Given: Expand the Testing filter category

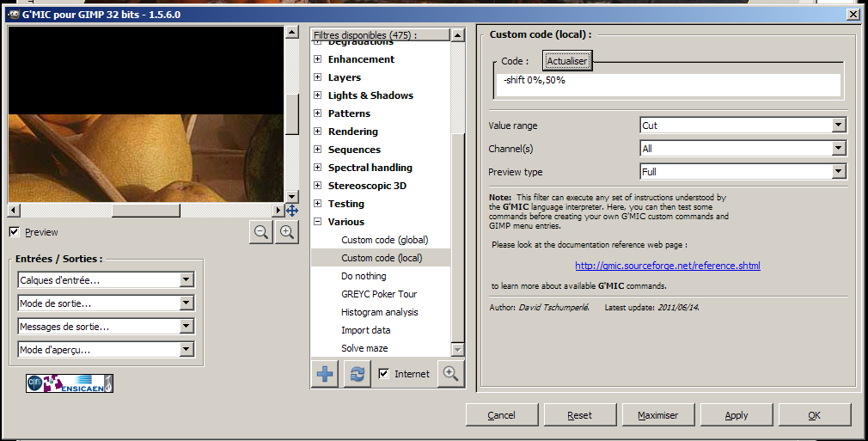Looking at the screenshot, I should pyautogui.click(x=318, y=204).
